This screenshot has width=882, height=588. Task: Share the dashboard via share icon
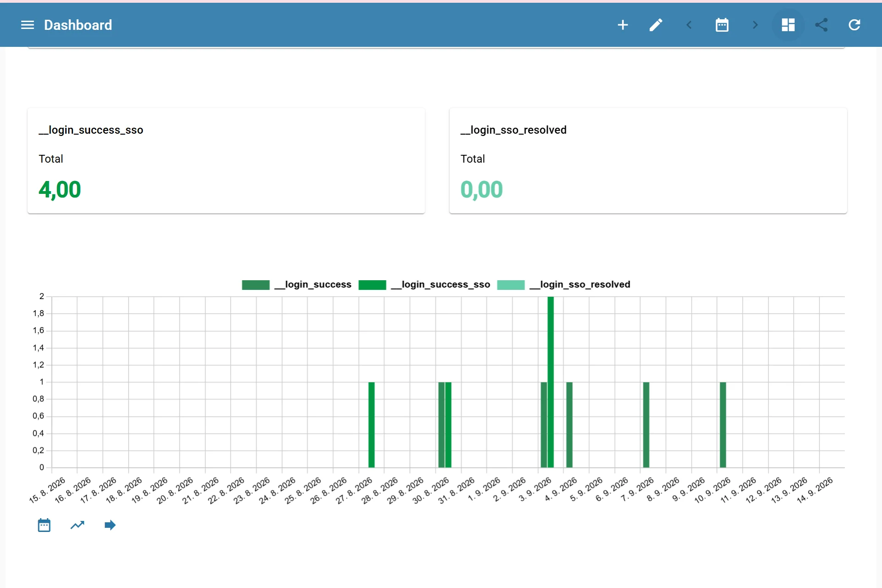[821, 25]
